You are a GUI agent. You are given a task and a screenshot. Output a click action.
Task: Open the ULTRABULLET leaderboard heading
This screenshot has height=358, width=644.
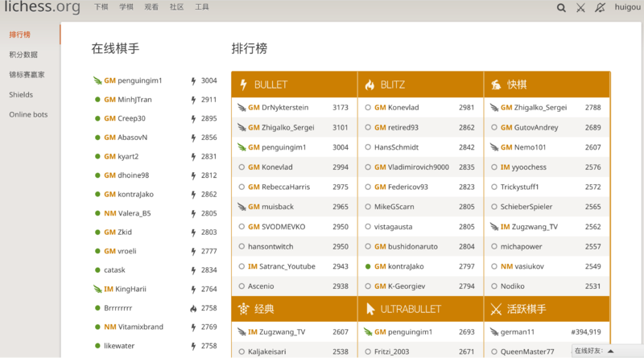click(x=411, y=309)
